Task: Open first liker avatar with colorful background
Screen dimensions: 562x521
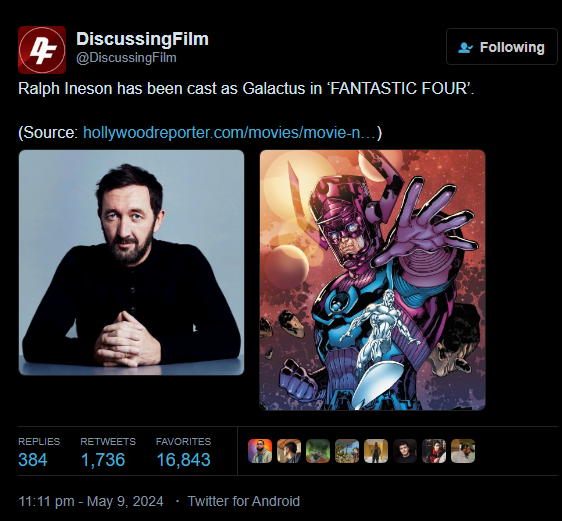Action: (x=260, y=451)
